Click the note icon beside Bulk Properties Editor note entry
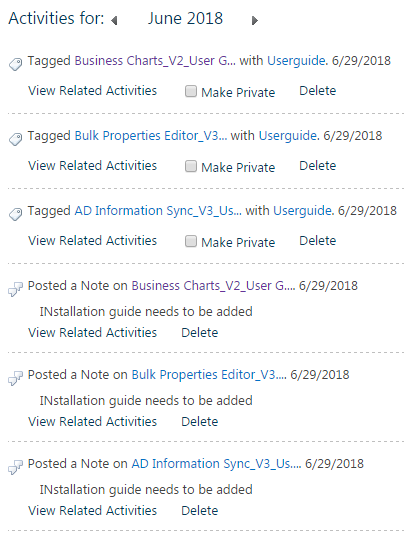Screen dimensions: 404x534 tap(15, 378)
